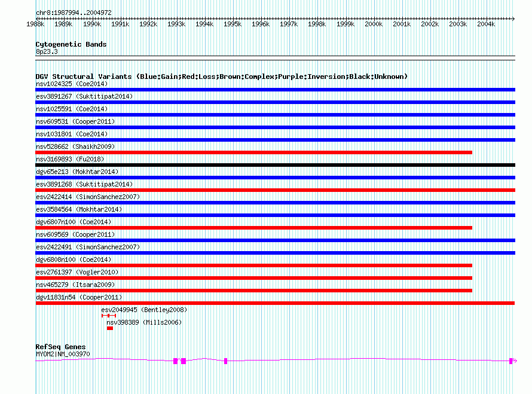Image resolution: width=532 pixels, height=394 pixels.
Task: Click the Cytogenetic Bands track heading
Action: click(71, 44)
